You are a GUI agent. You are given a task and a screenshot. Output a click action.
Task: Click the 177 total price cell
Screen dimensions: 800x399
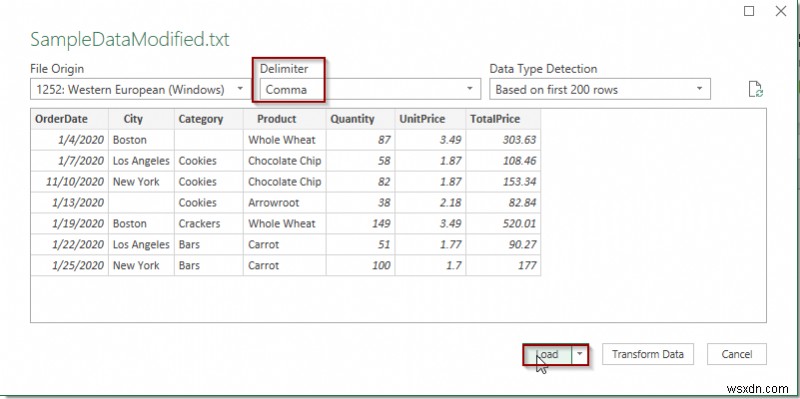[503, 265]
